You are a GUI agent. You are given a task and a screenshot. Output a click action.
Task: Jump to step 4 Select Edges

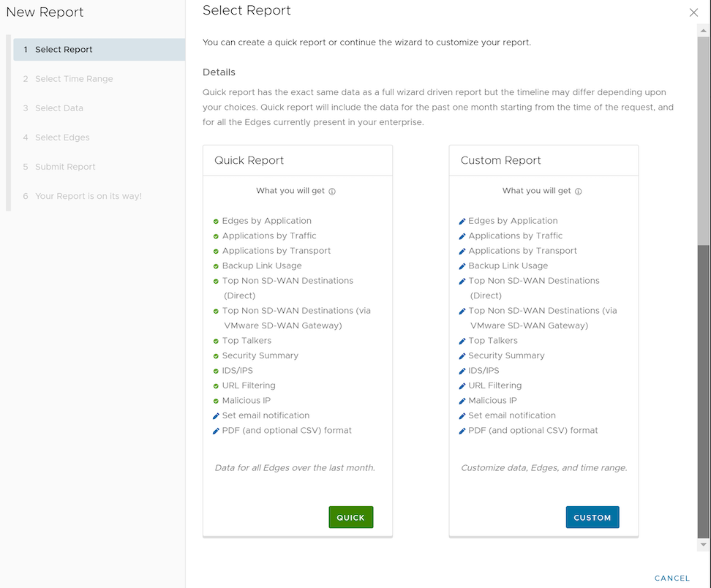point(62,137)
